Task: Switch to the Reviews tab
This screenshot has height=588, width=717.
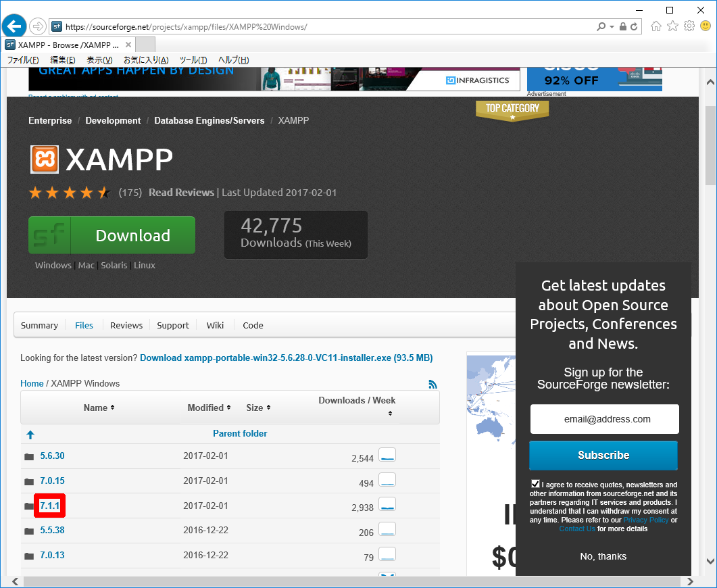Action: coord(126,325)
